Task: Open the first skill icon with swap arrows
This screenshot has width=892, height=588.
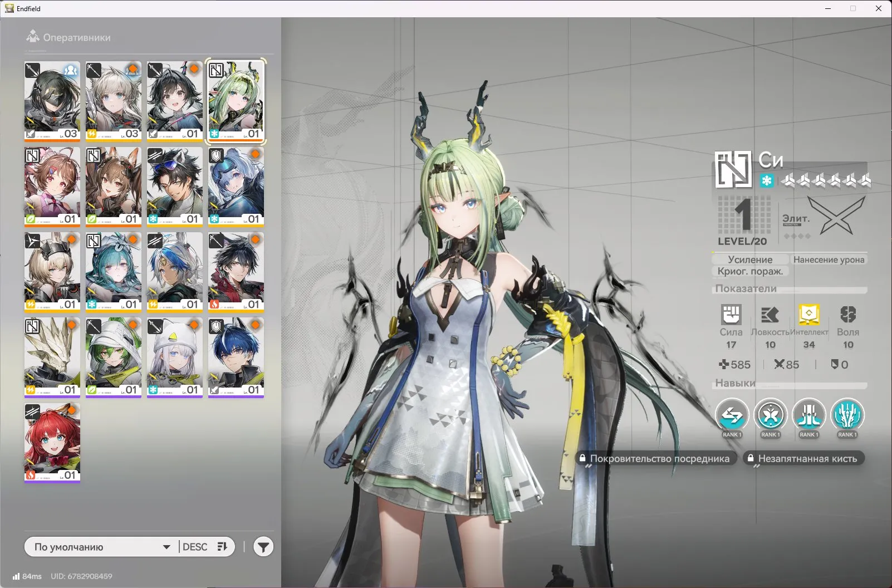Action: click(732, 415)
